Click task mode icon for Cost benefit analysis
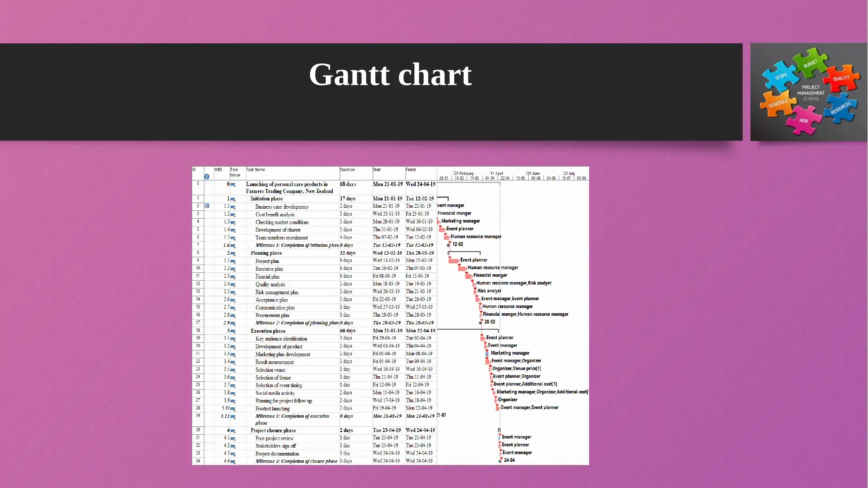 pos(233,215)
